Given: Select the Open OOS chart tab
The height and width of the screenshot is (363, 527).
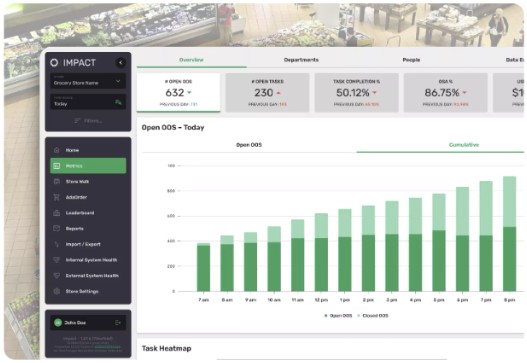Looking at the screenshot, I should (249, 145).
